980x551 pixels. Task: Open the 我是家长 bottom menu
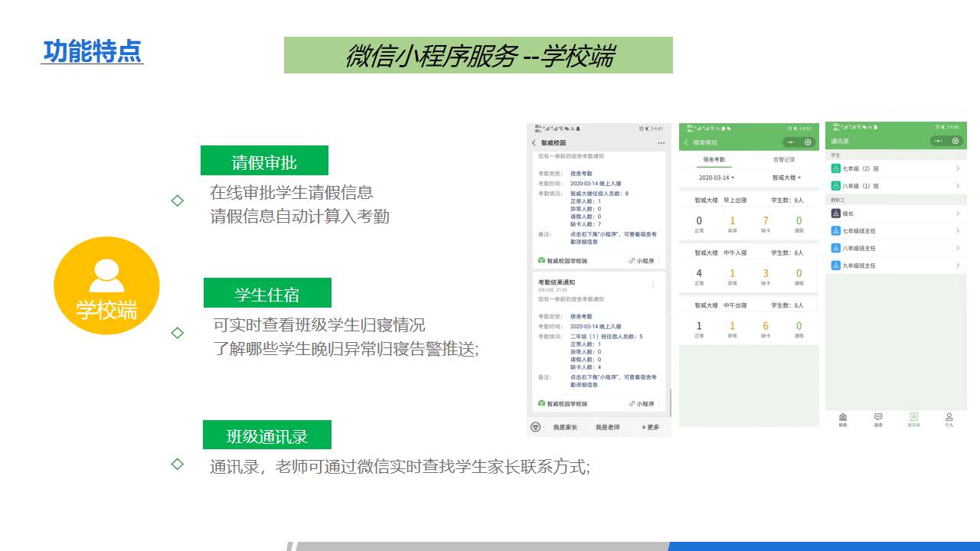click(565, 427)
